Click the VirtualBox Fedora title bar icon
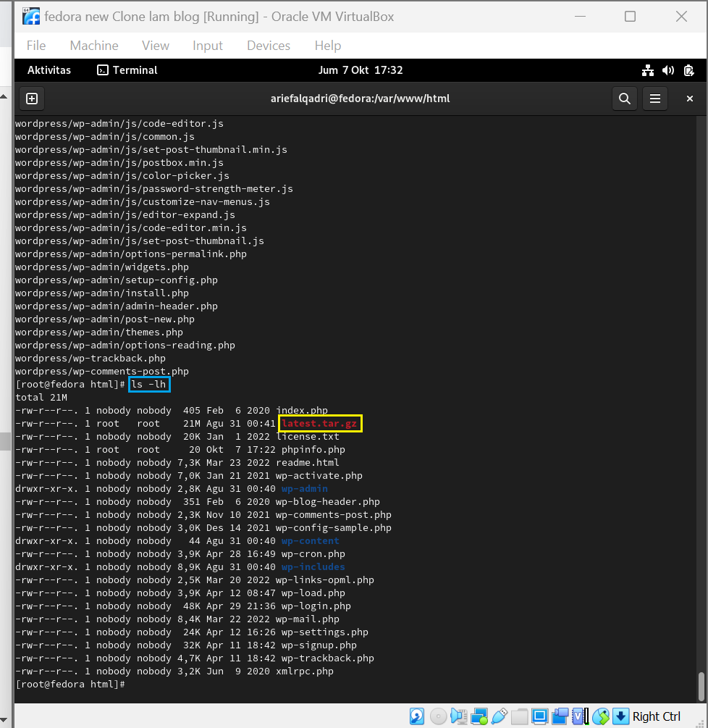The height and width of the screenshot is (728, 708). click(31, 16)
